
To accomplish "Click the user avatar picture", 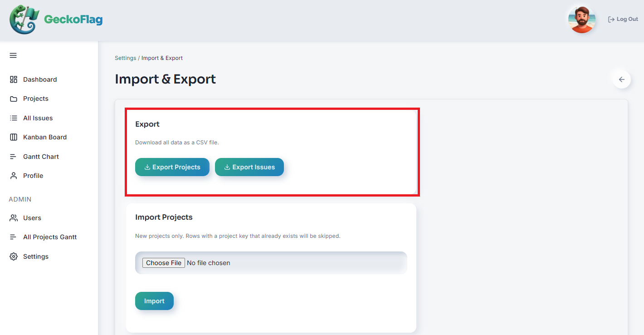I will (581, 20).
